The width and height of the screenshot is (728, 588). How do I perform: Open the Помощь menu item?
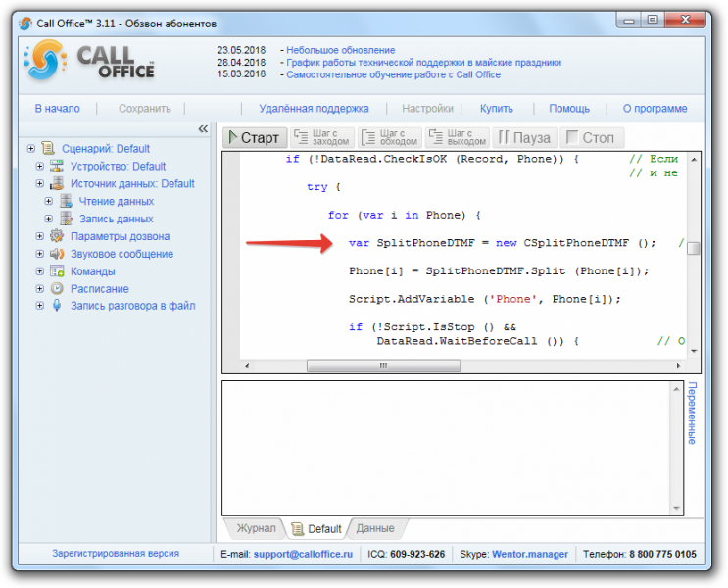(x=569, y=108)
